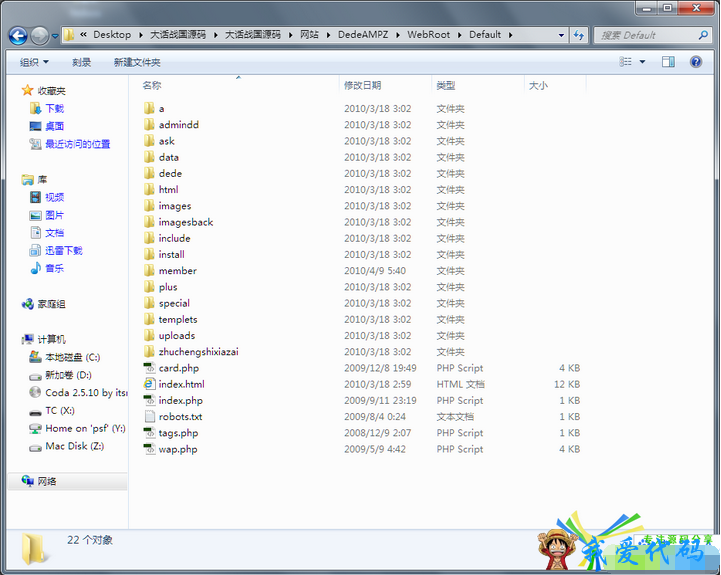Expand the arrow after 网站 breadcrumb
This screenshot has height=575, width=721.
click(x=328, y=35)
